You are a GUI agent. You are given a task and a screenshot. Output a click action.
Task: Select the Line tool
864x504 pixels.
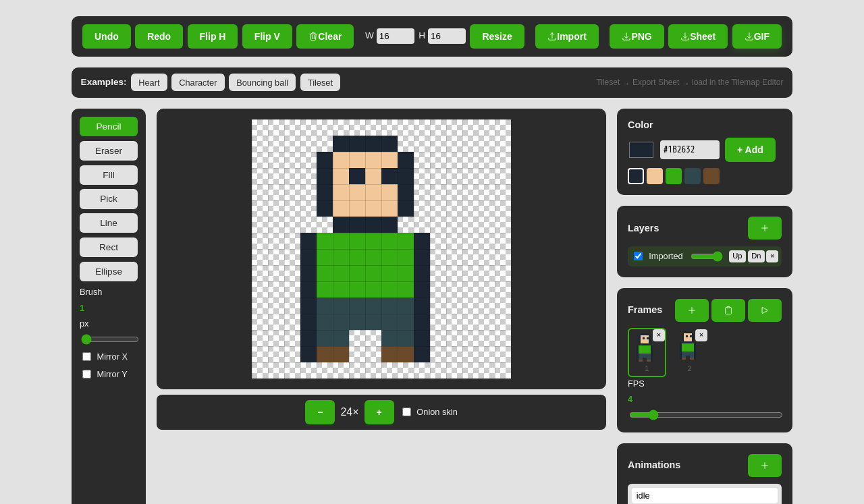[x=109, y=223]
